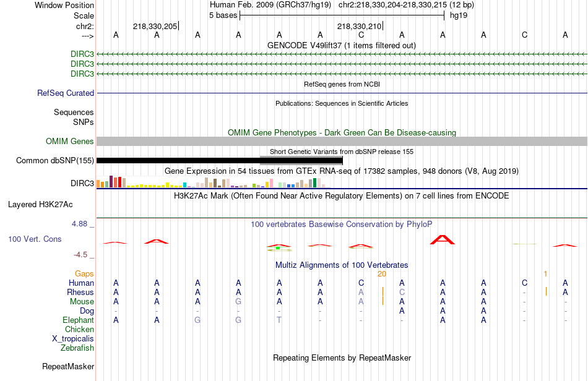Click the 100 Vert. Cons track label
The image size is (588, 381).
point(35,239)
